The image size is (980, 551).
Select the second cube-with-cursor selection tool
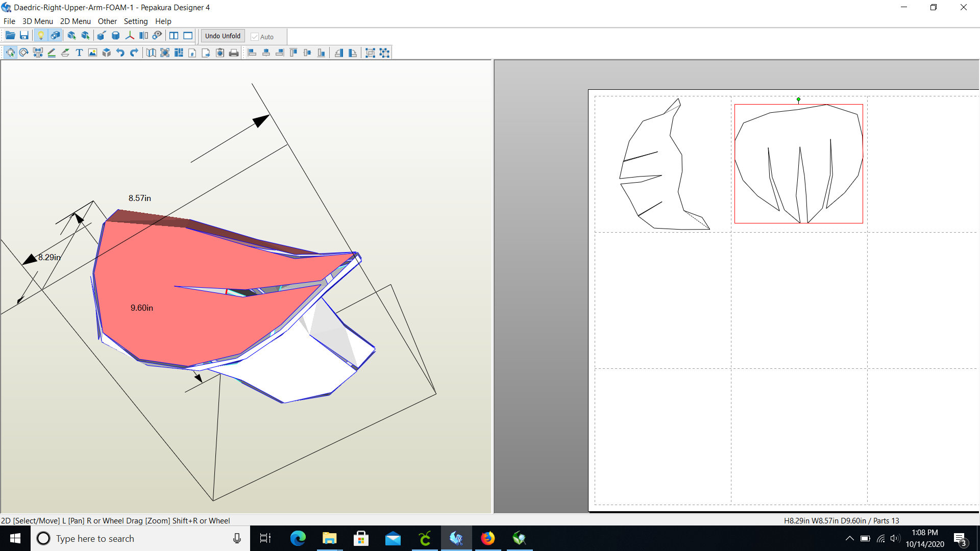[85, 36]
